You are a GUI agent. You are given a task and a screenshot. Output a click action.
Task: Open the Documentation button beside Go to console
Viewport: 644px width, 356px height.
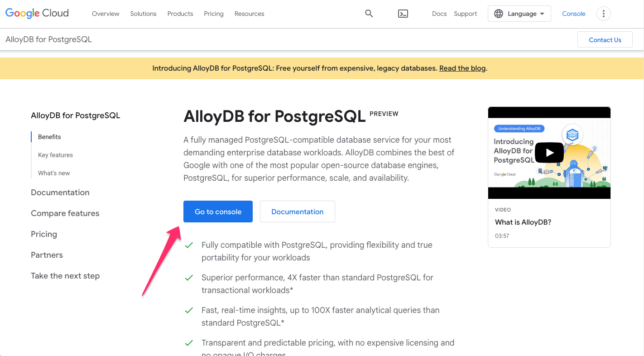pos(297,212)
